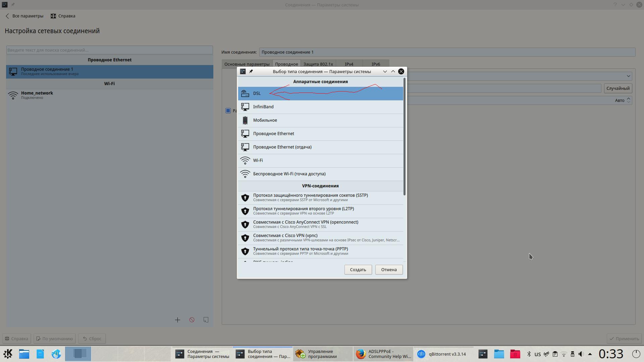Click the add connection plus icon

[177, 320]
